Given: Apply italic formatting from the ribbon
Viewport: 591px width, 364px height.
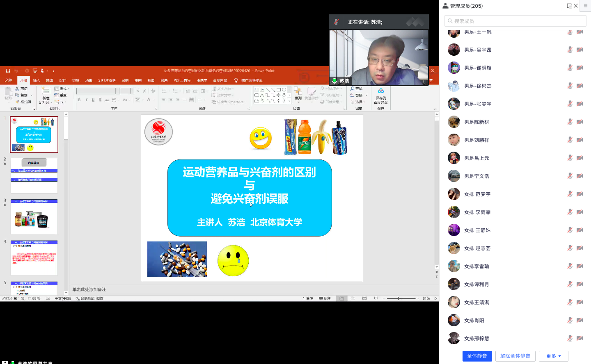Looking at the screenshot, I should pos(87,100).
